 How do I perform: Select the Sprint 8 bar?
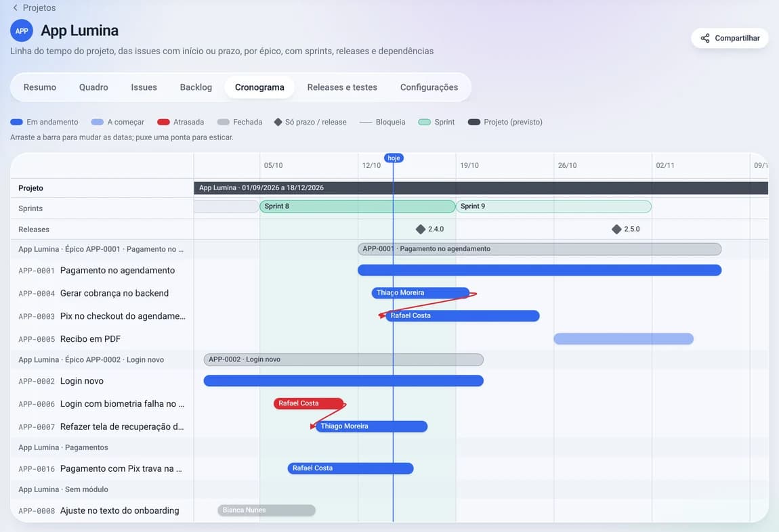point(357,206)
